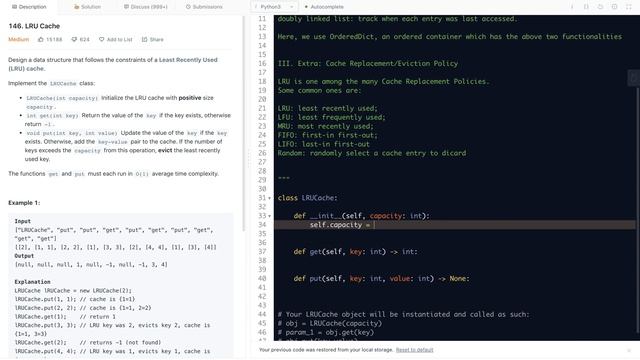Screen dimensions: 640x360
Task: Click the 'III. Extra: Cache Replacement/Eviction Policy' line
Action: (368, 64)
